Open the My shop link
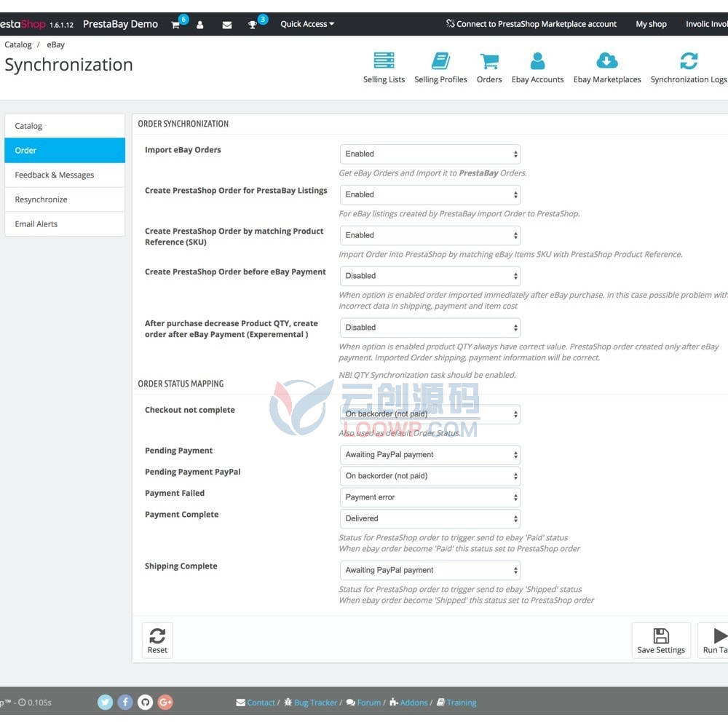Screen dimensions: 728x728 coord(651,24)
